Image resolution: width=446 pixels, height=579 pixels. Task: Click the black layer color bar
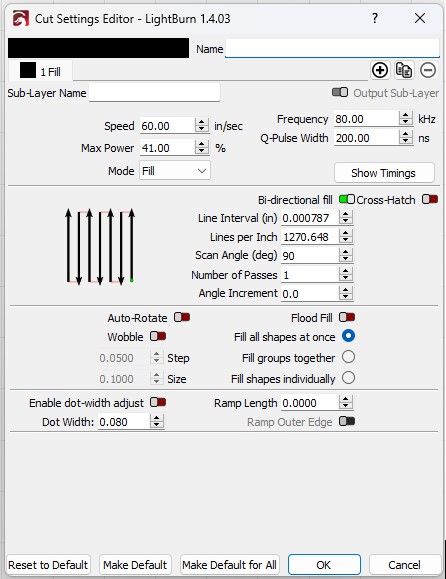(99, 48)
